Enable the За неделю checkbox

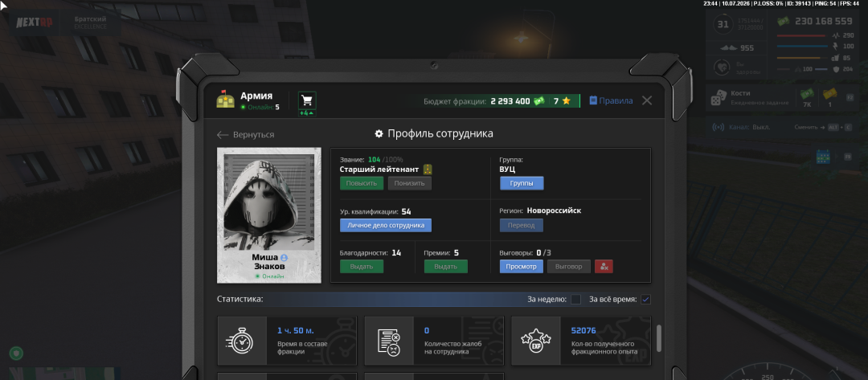575,299
